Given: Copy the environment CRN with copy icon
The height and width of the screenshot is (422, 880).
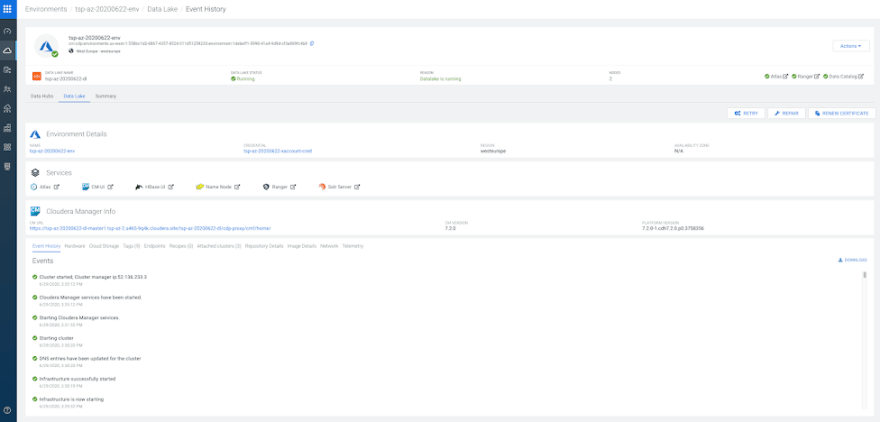Looking at the screenshot, I should tap(312, 43).
